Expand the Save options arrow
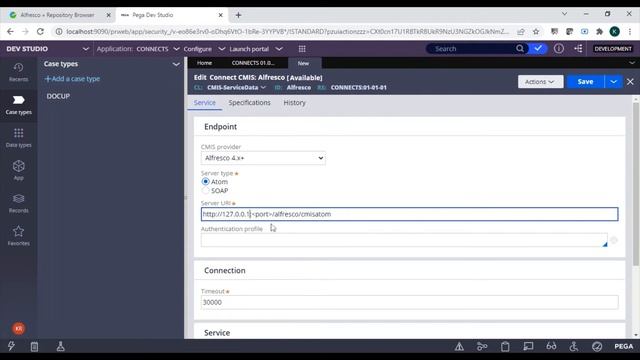Viewport: 640px width, 360px height. (613, 82)
